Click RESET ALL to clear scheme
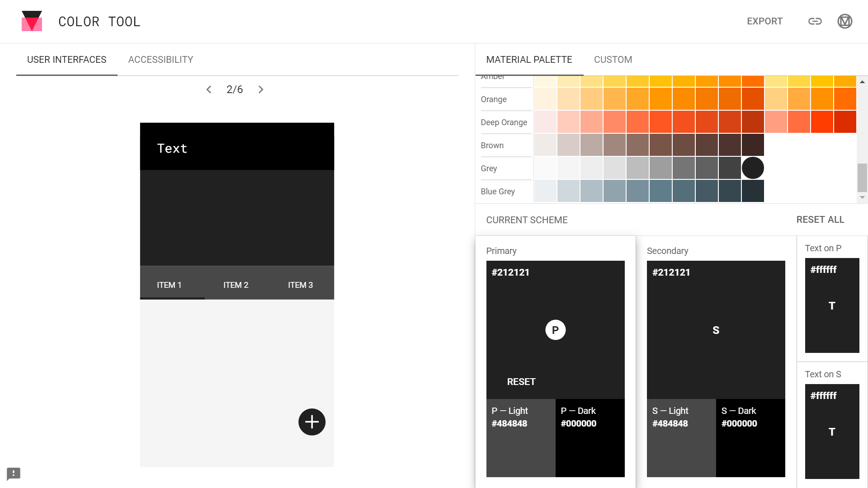This screenshot has height=488, width=868. [x=821, y=220]
